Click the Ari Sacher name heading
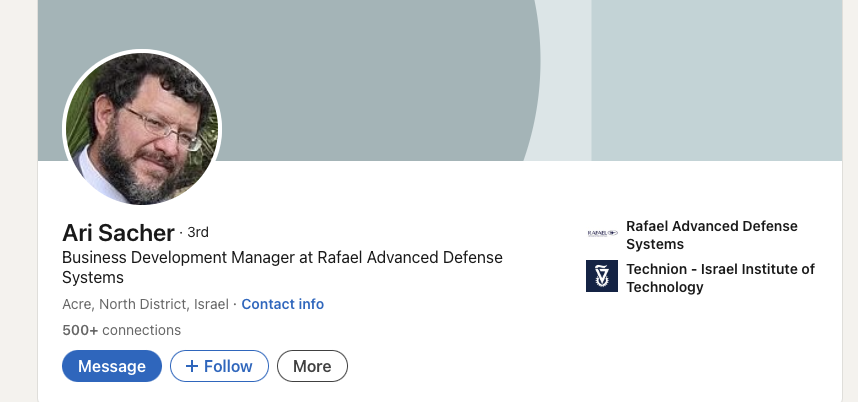 pos(118,233)
